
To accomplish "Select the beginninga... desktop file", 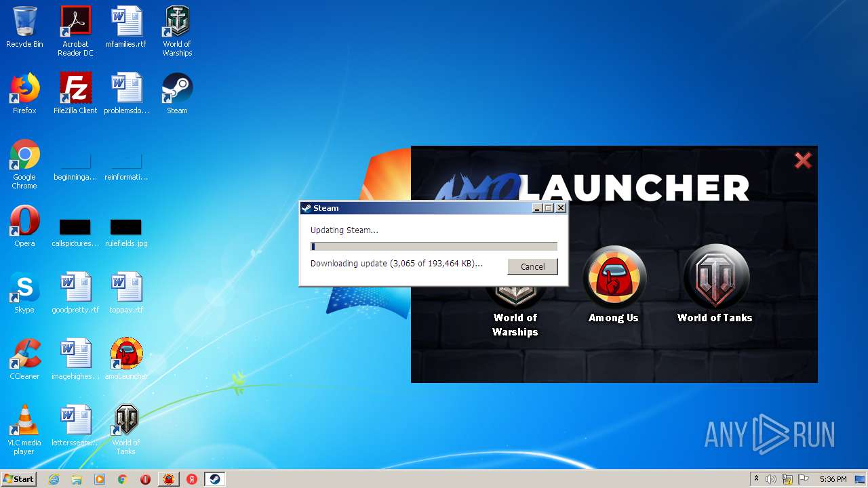I will (x=75, y=165).
